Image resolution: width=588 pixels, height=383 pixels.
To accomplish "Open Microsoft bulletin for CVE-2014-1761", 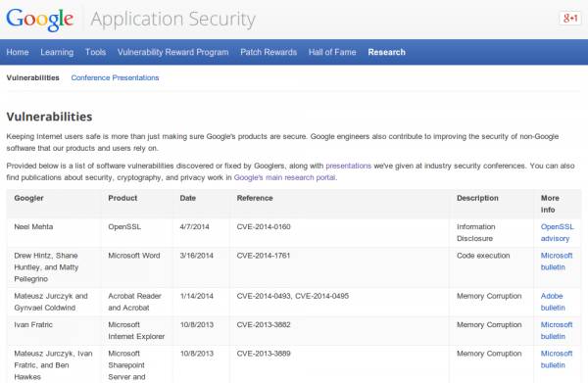I will 557,262.
